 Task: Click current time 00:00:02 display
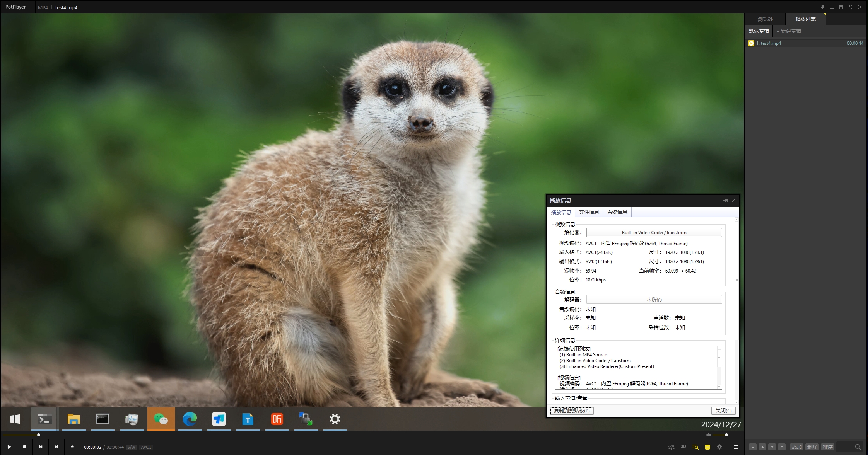pos(93,447)
